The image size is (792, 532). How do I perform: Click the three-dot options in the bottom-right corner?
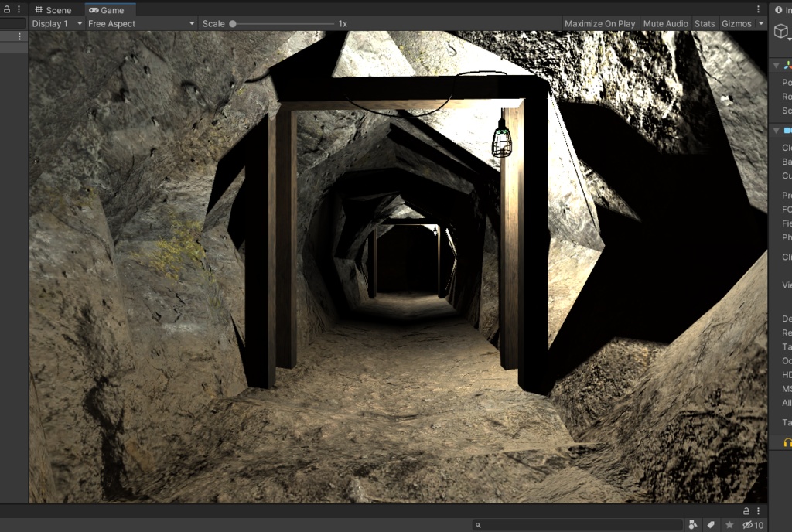click(x=758, y=510)
